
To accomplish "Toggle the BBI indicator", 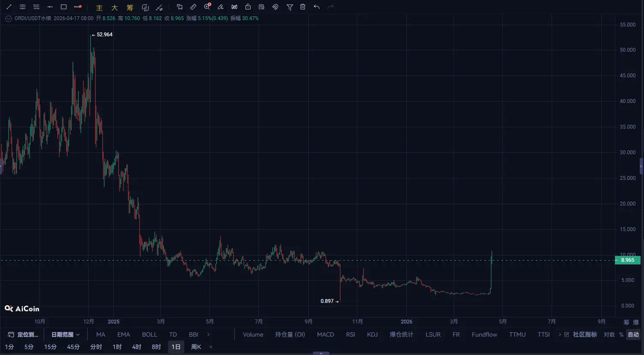I will pos(193,334).
